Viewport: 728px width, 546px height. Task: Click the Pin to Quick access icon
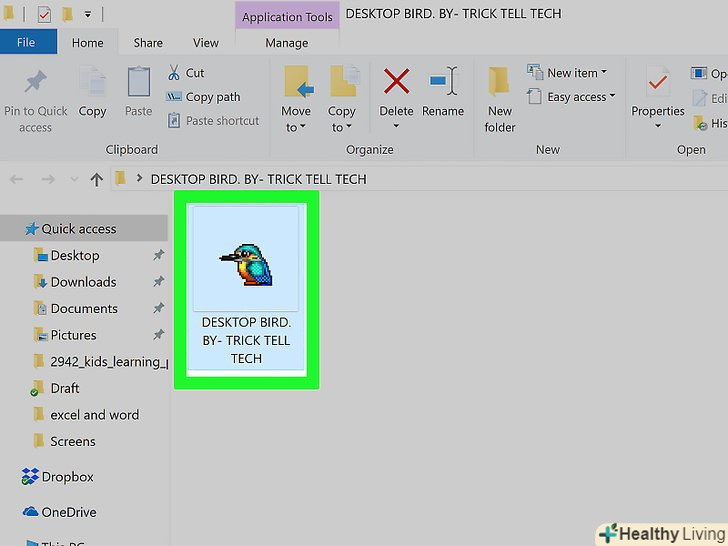click(x=35, y=82)
